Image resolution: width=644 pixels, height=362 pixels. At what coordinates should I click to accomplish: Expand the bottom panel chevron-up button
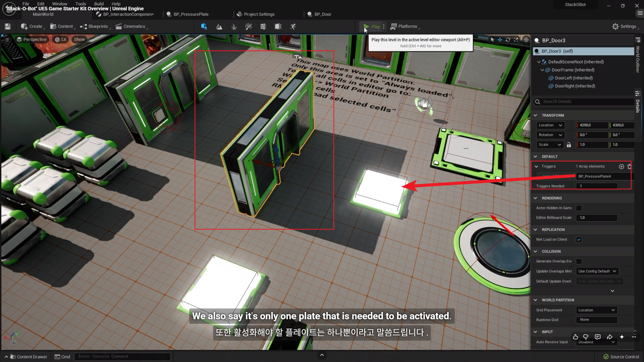tap(322, 355)
